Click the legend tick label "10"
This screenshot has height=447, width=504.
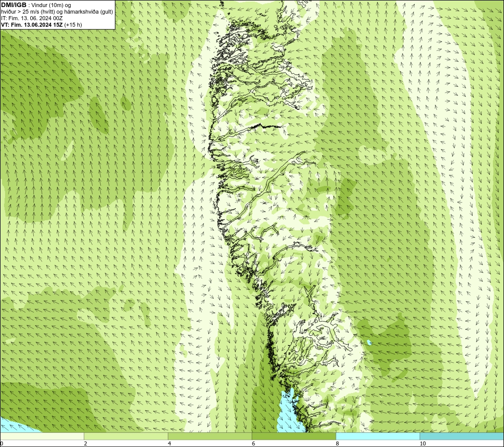click(423, 443)
